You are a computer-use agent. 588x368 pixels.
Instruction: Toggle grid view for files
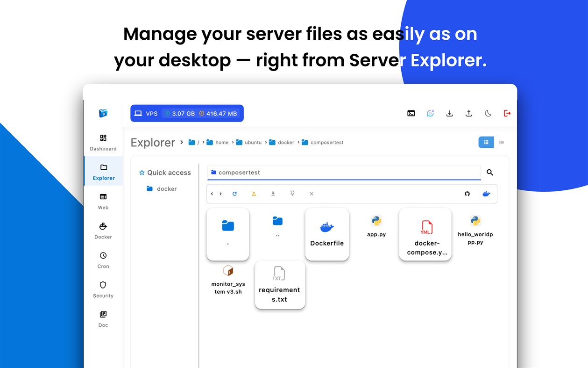pos(486,142)
